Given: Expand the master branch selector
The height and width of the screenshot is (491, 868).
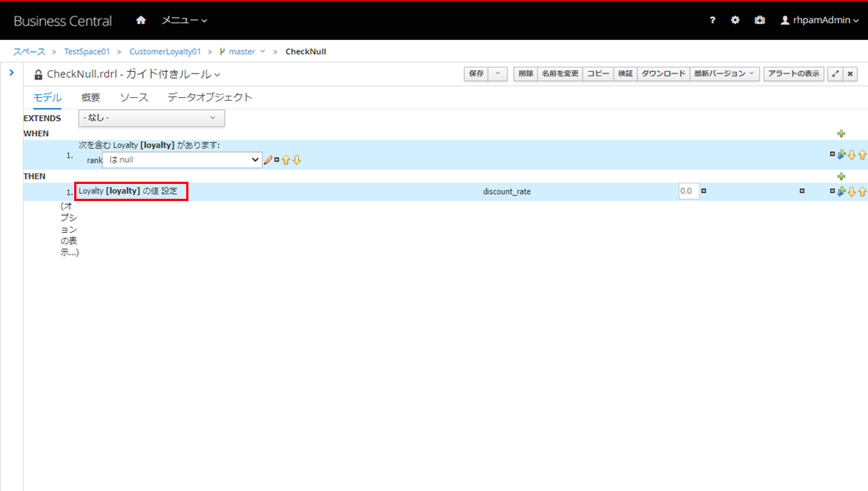Looking at the screenshot, I should pos(243,51).
